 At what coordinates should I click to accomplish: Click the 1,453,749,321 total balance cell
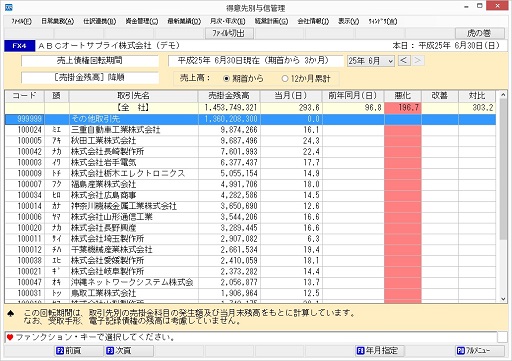pos(229,108)
